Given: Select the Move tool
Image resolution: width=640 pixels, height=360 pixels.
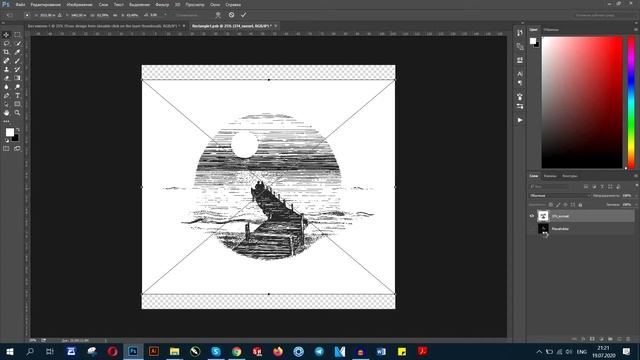Looking at the screenshot, I should (x=6, y=35).
